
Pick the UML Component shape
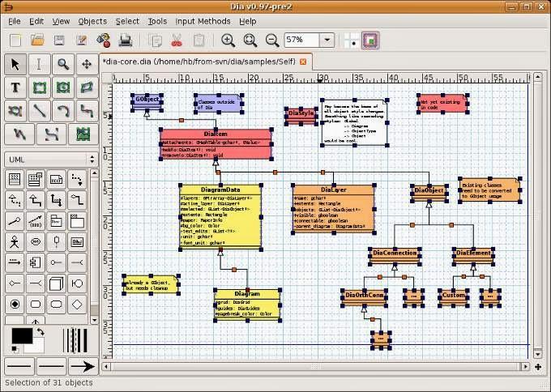click(36, 262)
